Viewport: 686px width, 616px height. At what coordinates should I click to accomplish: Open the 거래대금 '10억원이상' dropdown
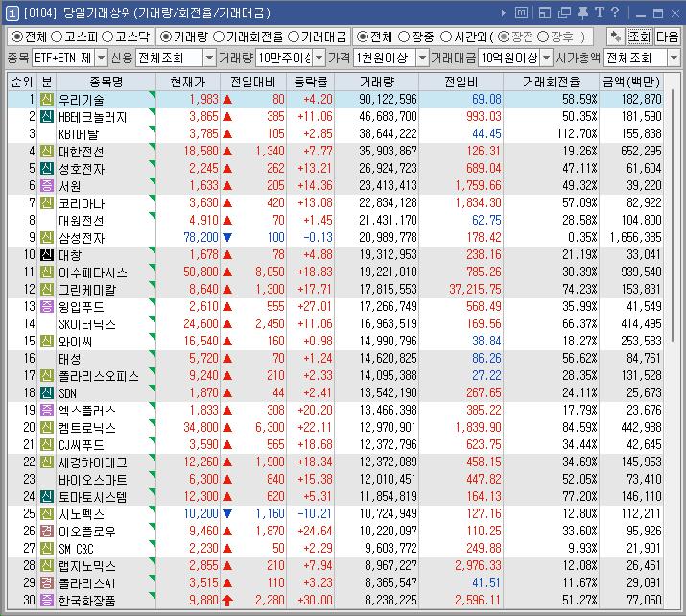[x=547, y=58]
